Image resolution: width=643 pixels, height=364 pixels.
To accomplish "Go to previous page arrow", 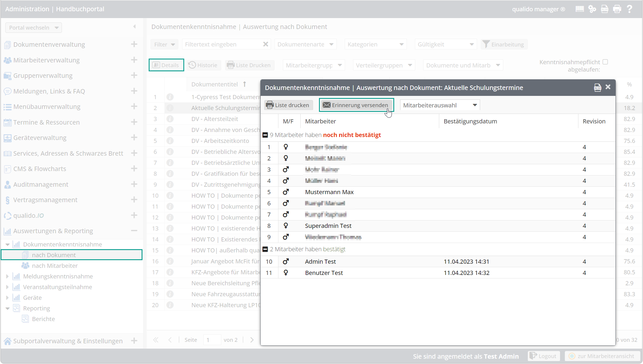I will (x=170, y=340).
